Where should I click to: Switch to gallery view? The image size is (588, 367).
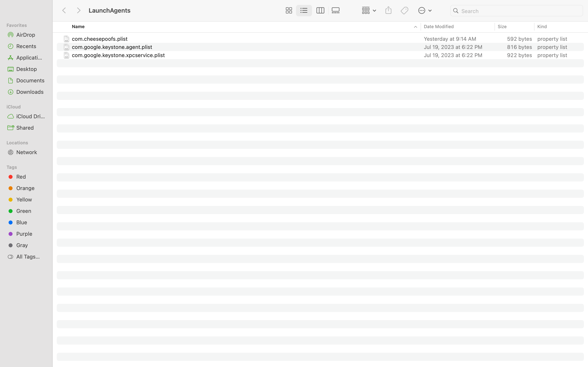pyautogui.click(x=336, y=10)
